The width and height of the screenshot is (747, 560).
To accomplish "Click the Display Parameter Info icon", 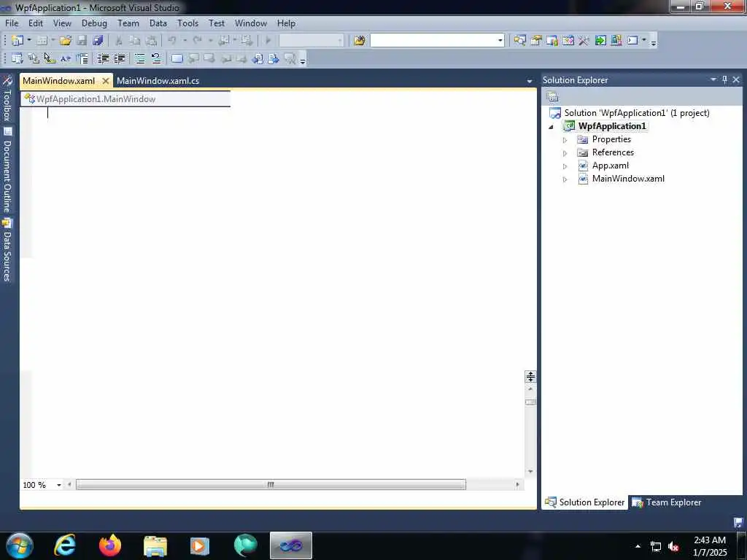I will point(34,58).
